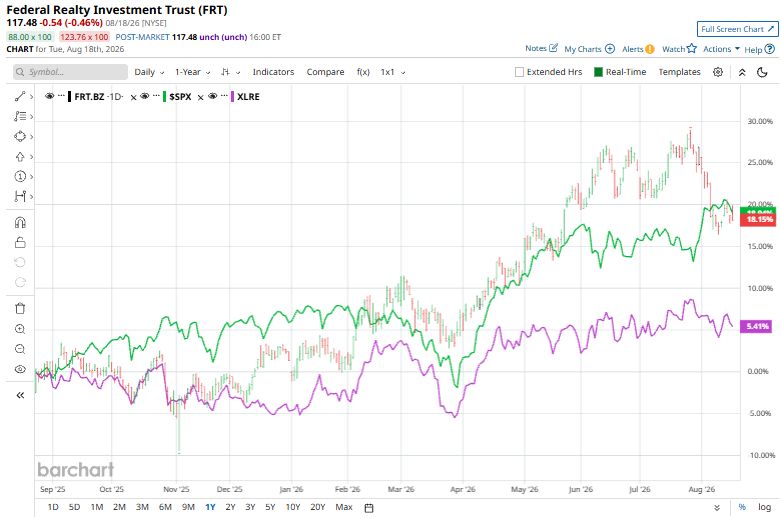781x523 pixels.
Task: Open the 1-Year period dropdown
Action: click(x=192, y=72)
